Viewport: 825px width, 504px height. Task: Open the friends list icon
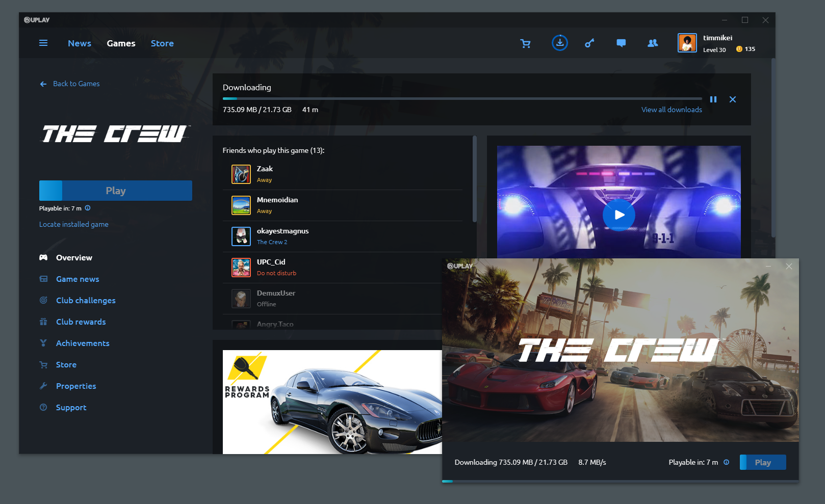tap(653, 43)
